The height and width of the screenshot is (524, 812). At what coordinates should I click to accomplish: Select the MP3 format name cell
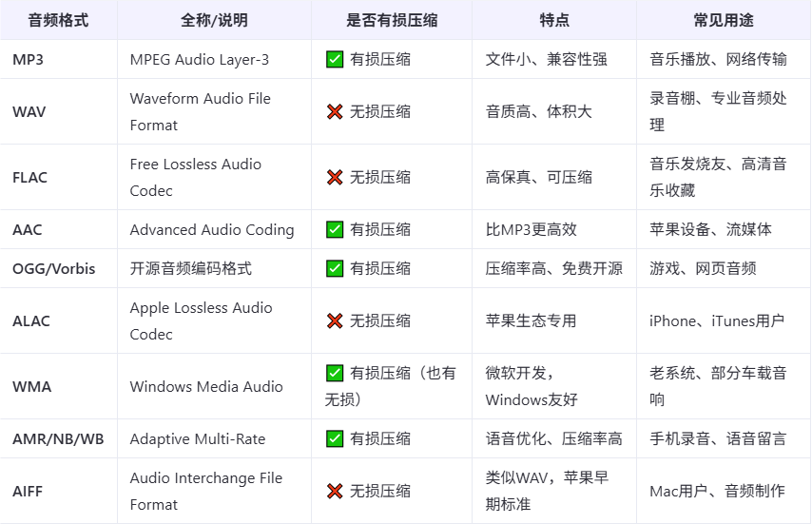click(59, 60)
